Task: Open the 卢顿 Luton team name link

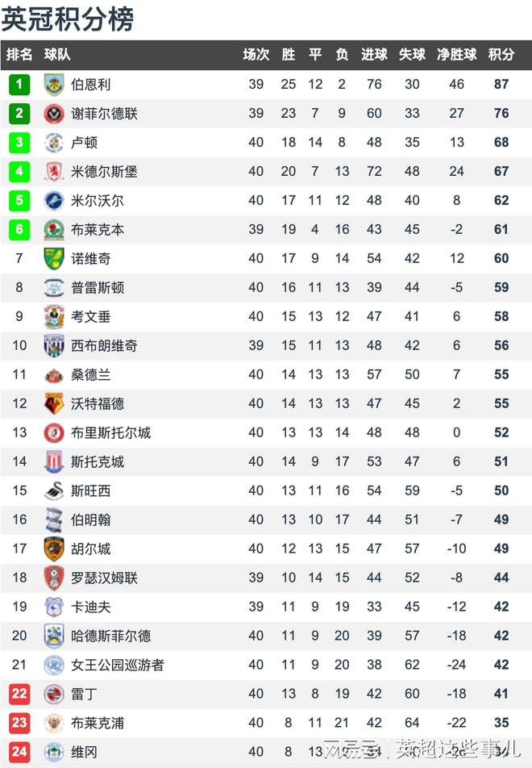Action: pos(84,143)
